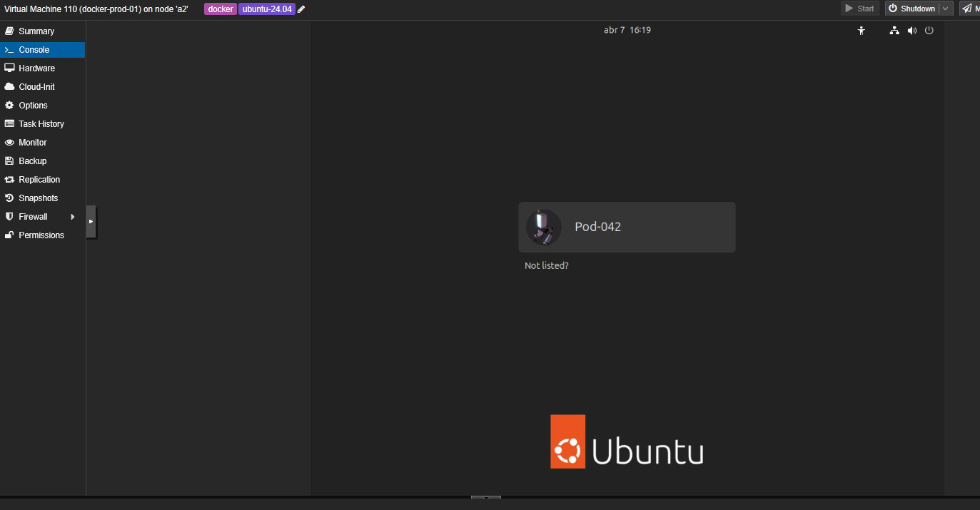
Task: Open the accessibility menu icon in the console
Action: (x=862, y=31)
